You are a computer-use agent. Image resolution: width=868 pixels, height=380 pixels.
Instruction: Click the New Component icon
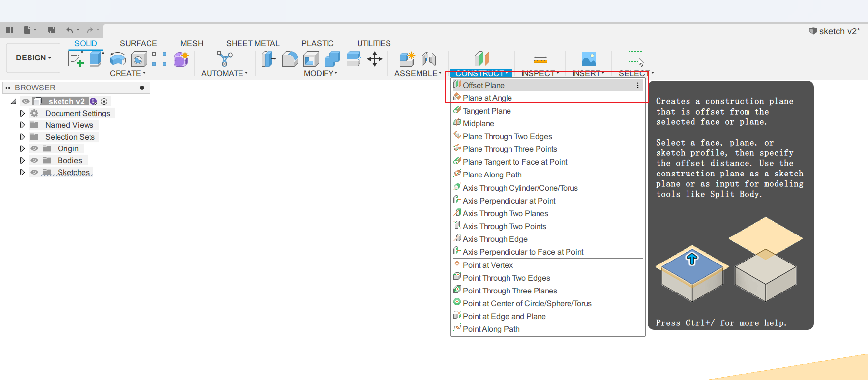[x=407, y=59]
